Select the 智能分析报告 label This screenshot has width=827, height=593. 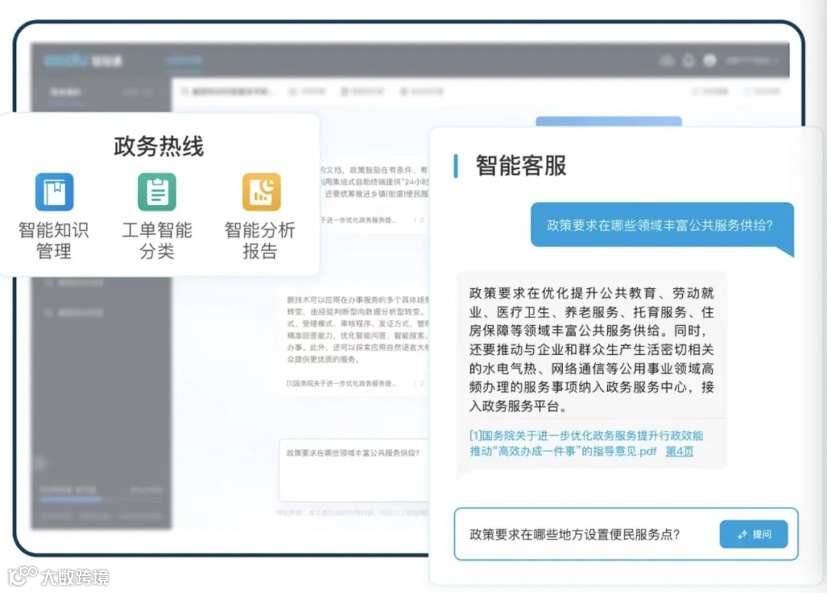pos(260,241)
